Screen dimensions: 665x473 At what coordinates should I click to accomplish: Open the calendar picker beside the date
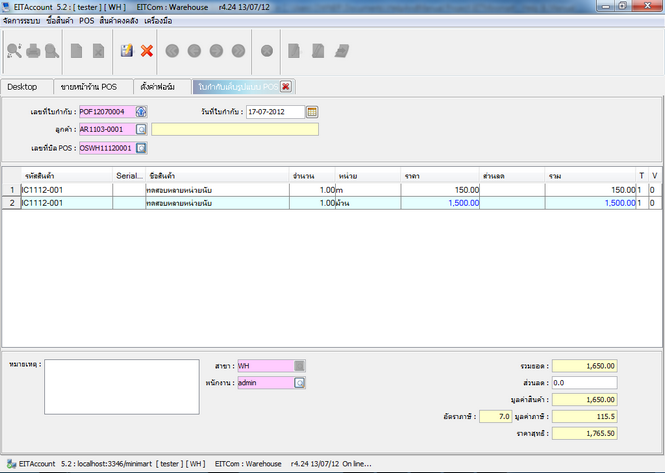click(x=312, y=111)
